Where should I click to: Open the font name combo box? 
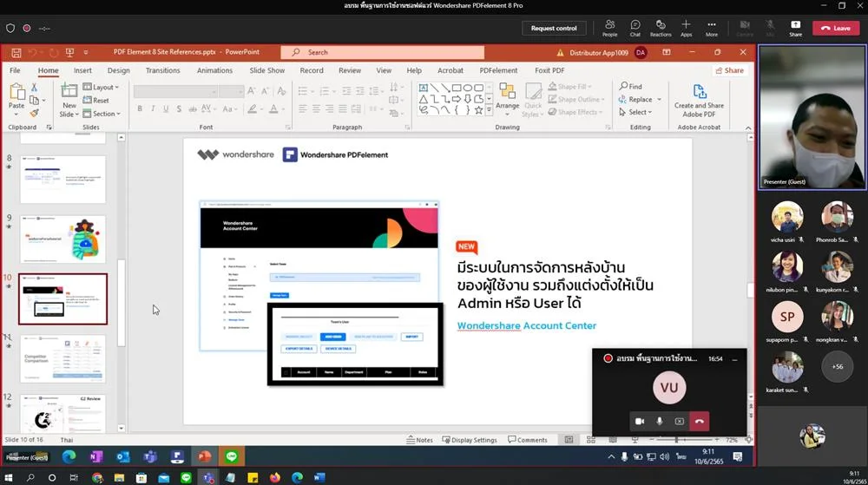point(175,91)
